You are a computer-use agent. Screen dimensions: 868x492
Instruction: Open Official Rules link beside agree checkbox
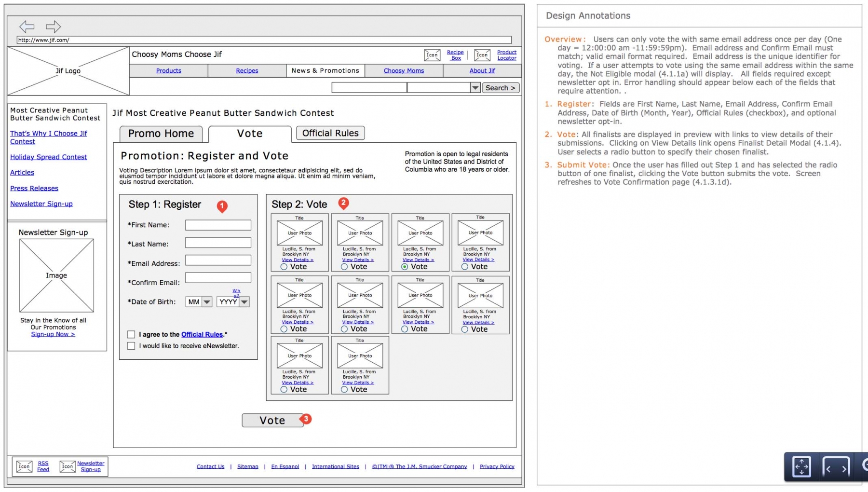(202, 334)
